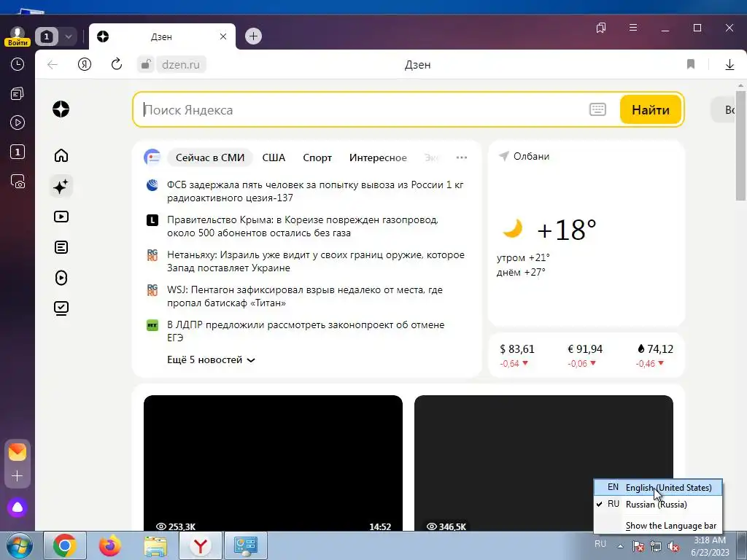Switch to the Интересное news tab
747x560 pixels.
[x=378, y=157]
